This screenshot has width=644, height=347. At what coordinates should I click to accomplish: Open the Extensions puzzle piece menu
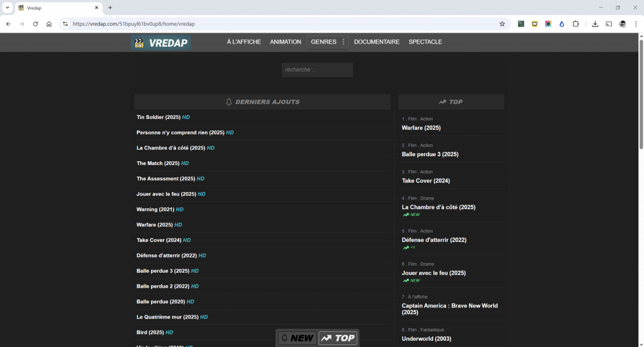[x=575, y=24]
